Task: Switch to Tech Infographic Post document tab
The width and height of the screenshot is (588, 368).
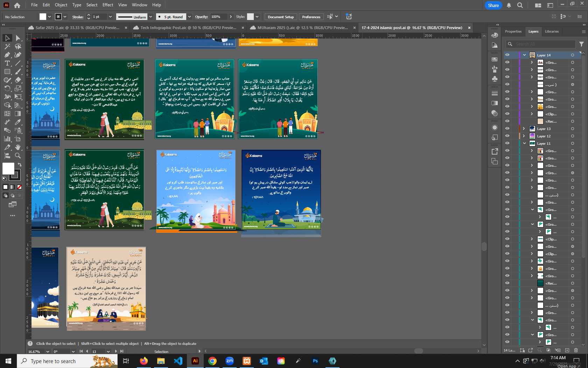Action: [188, 28]
